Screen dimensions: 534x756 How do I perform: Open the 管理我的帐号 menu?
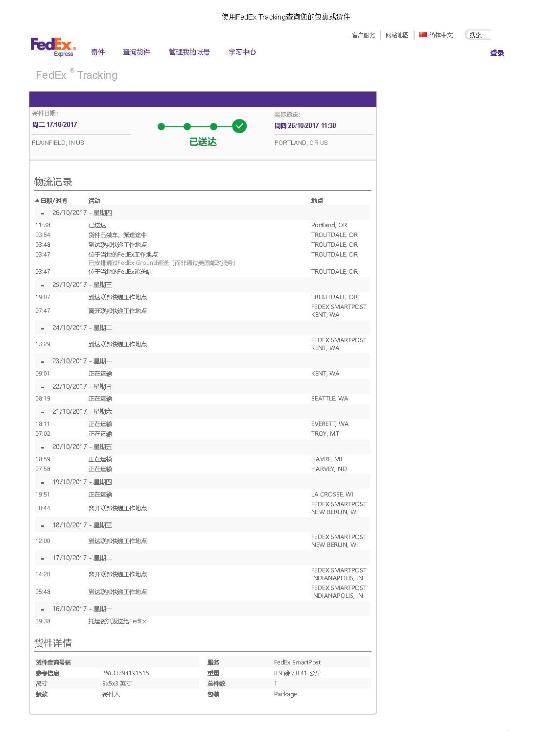(189, 52)
